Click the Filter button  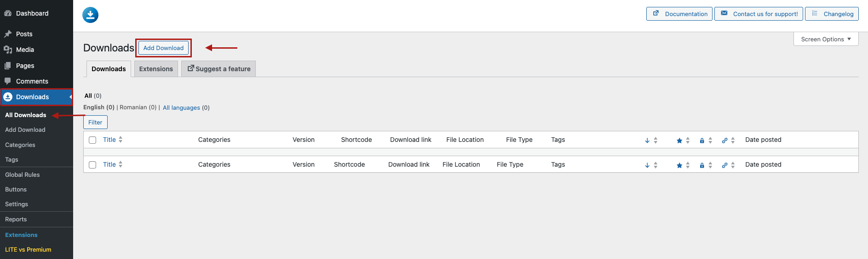click(x=95, y=122)
